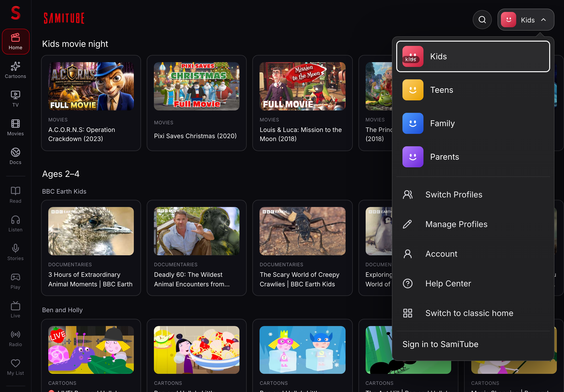Viewport: 564px width, 392px height.
Task: Collapse the Kids profile dropdown
Action: click(526, 20)
